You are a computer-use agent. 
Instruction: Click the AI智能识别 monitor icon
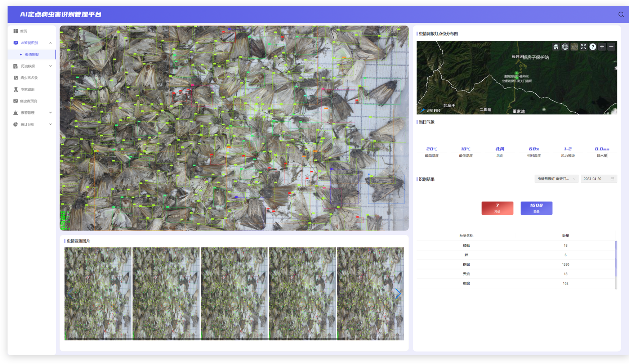click(x=15, y=43)
